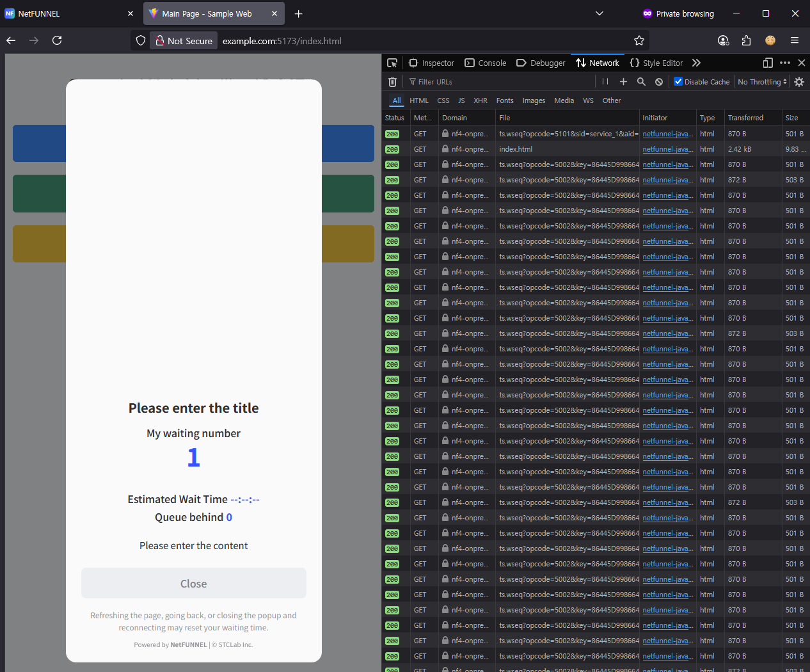Open network settings gear menu

click(799, 82)
